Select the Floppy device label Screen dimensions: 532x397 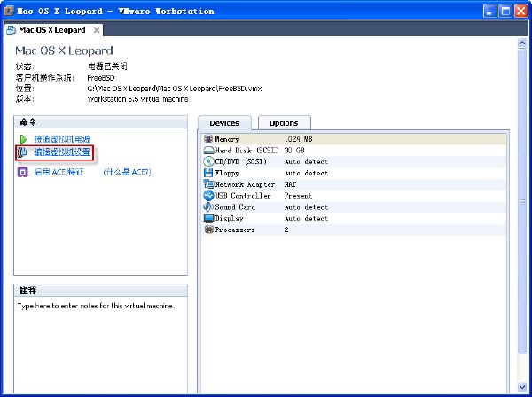tap(227, 173)
